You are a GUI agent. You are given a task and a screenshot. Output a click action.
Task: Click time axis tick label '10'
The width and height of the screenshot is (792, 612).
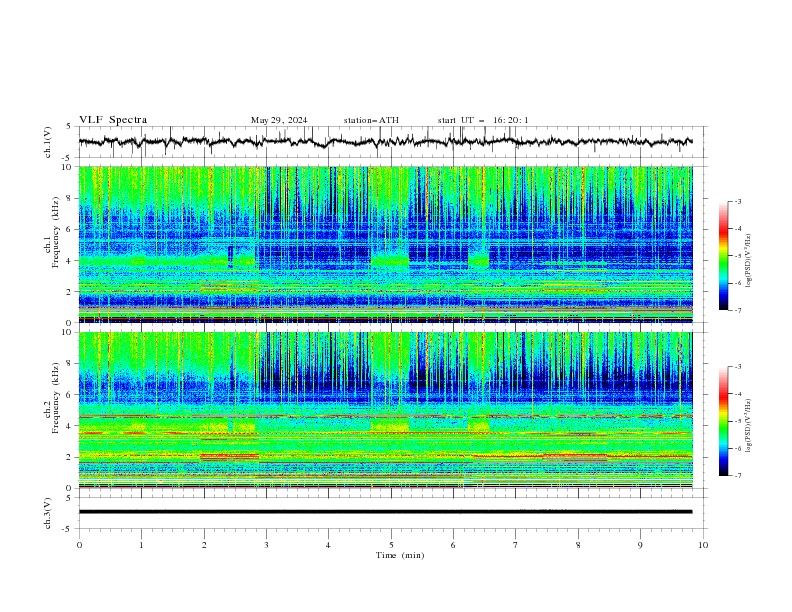(703, 545)
